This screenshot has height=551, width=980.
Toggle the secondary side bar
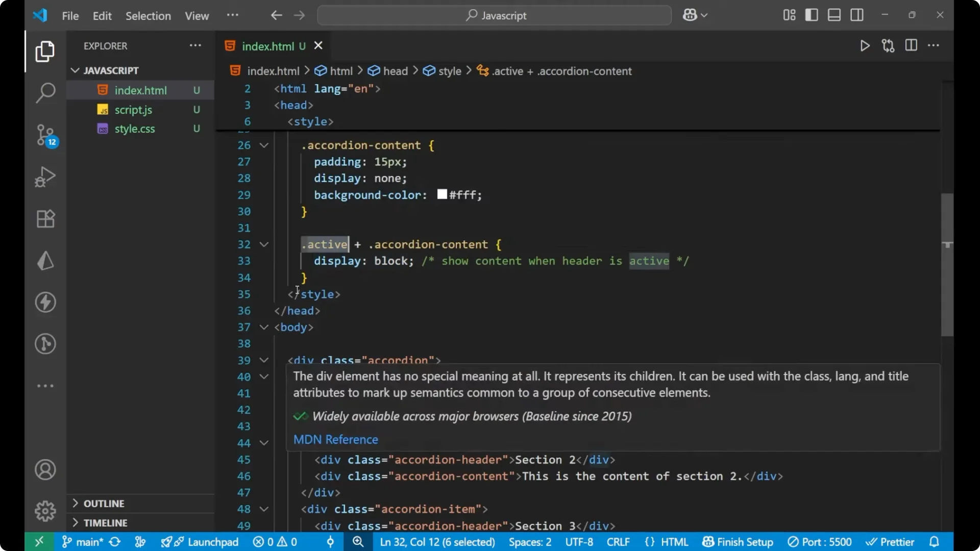(x=857, y=15)
